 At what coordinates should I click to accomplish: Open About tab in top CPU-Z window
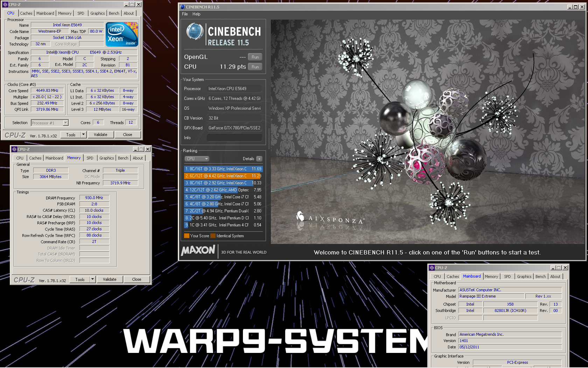click(129, 13)
